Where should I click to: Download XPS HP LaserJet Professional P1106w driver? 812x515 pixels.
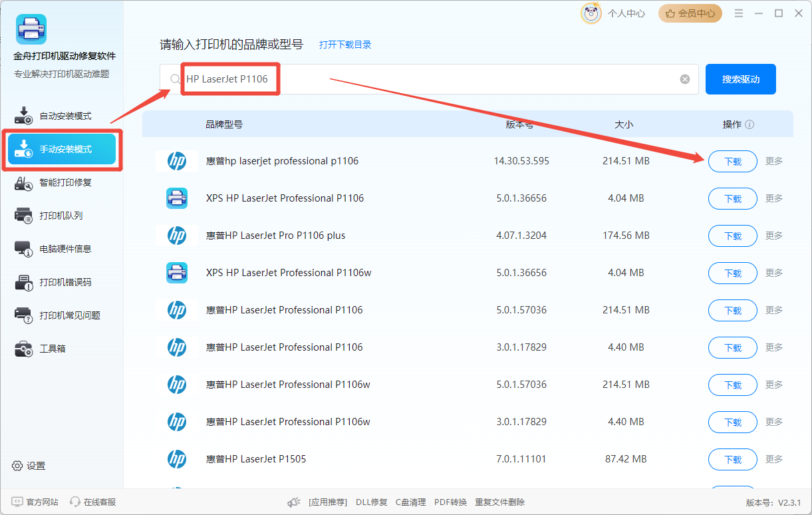point(733,273)
